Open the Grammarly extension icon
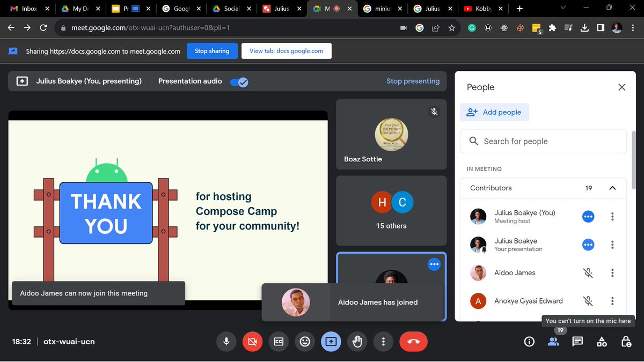The height and width of the screenshot is (362, 644). (x=472, y=28)
